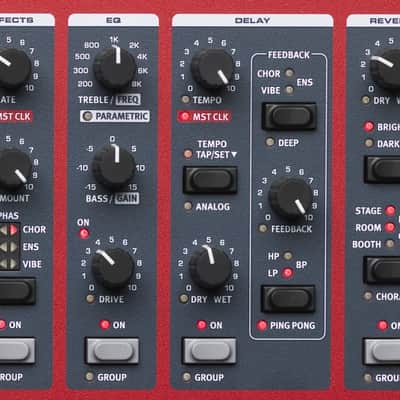Click the Delay ON red LED
Screen dimensions: 400x400
[201, 325]
